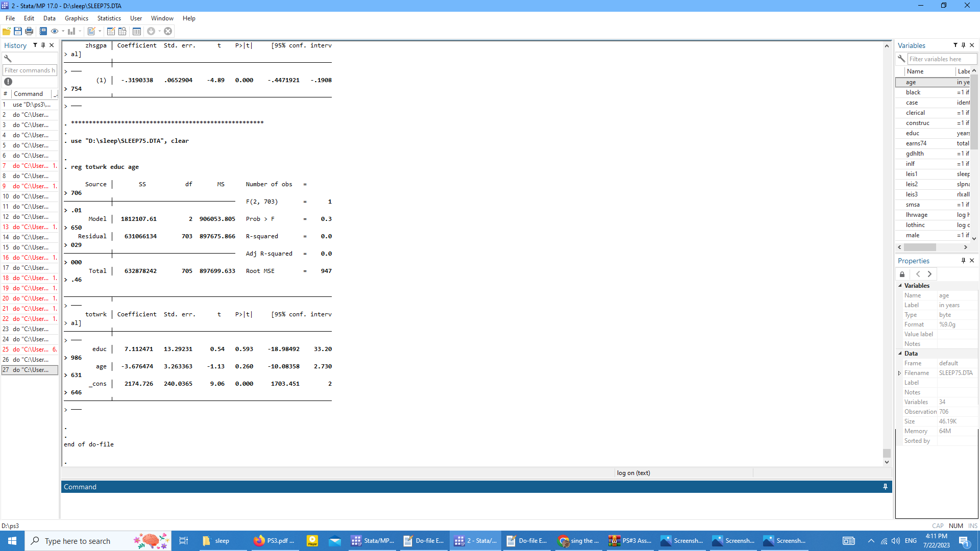
Task: Collapse the Data section in Properties
Action: pos(901,353)
